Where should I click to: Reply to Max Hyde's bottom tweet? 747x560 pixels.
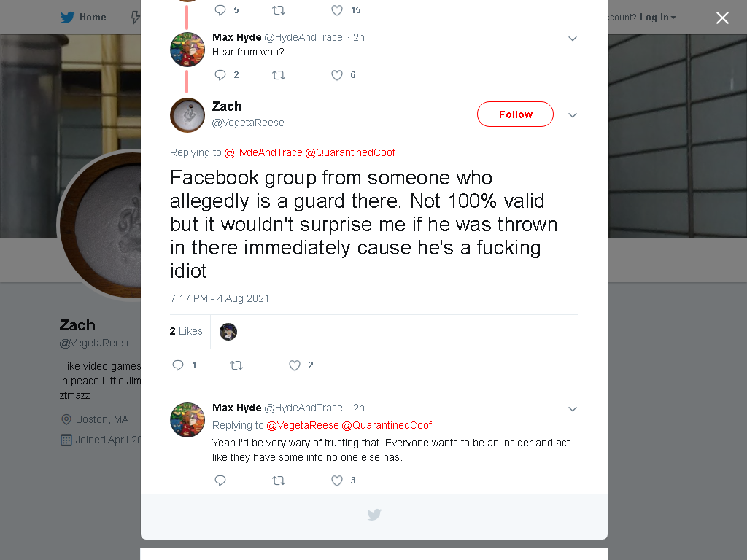(x=220, y=481)
